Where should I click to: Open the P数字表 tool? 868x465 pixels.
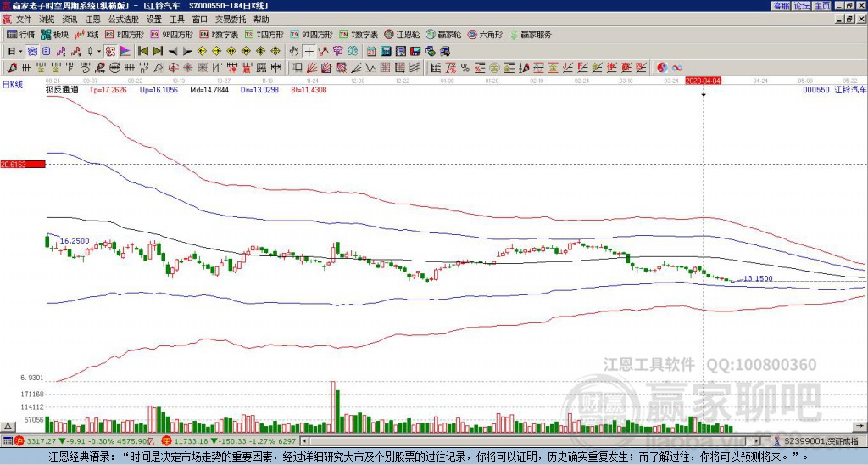click(220, 35)
